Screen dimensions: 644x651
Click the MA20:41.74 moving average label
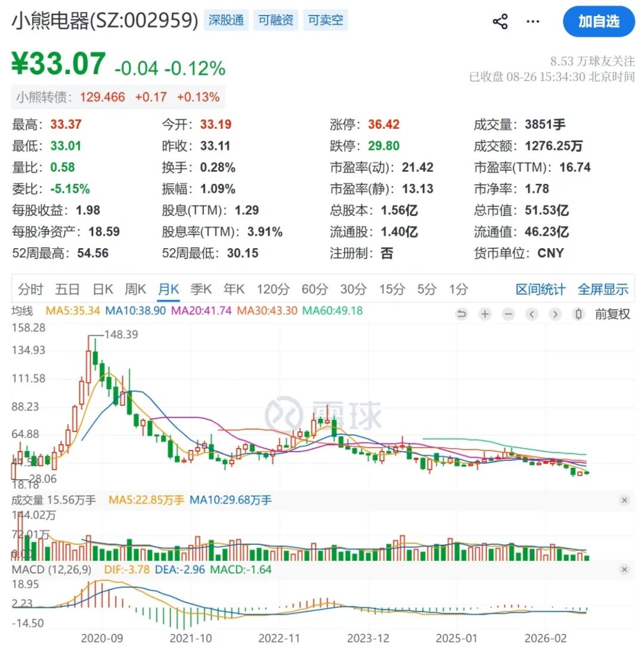coord(202,310)
